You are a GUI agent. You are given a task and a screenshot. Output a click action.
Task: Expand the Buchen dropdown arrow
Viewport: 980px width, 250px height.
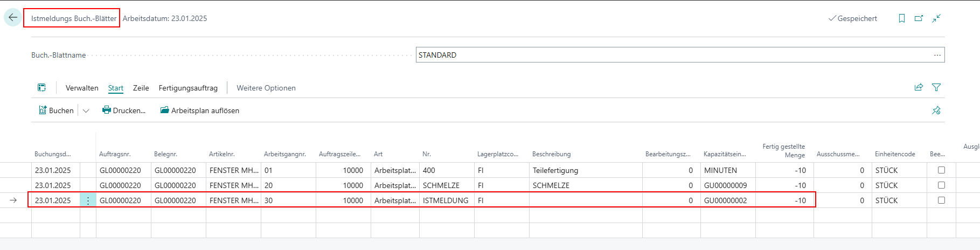point(86,111)
